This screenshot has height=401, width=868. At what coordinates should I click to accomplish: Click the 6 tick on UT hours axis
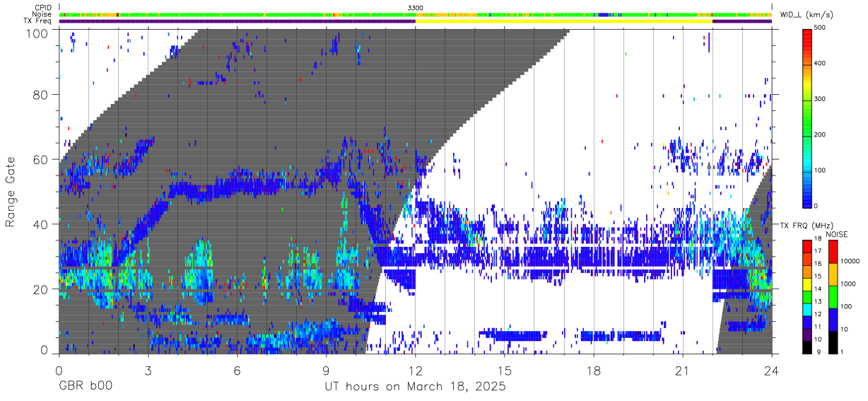pos(237,371)
